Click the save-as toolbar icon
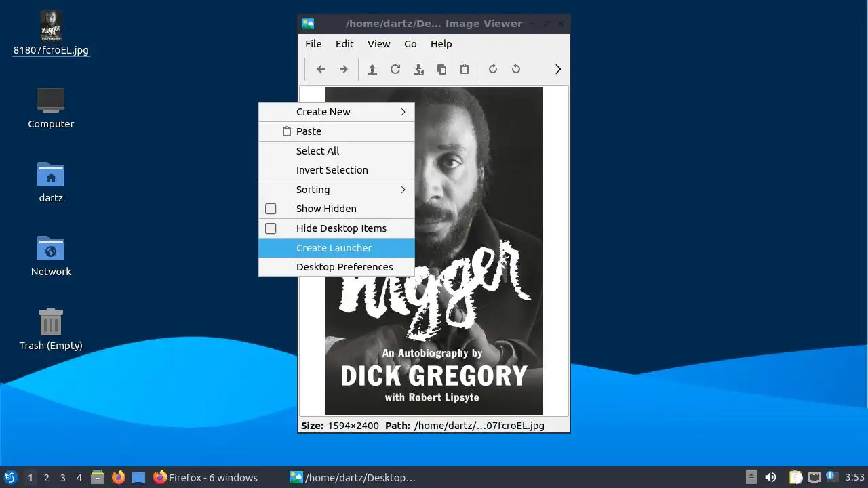The height and width of the screenshot is (488, 868). [418, 69]
